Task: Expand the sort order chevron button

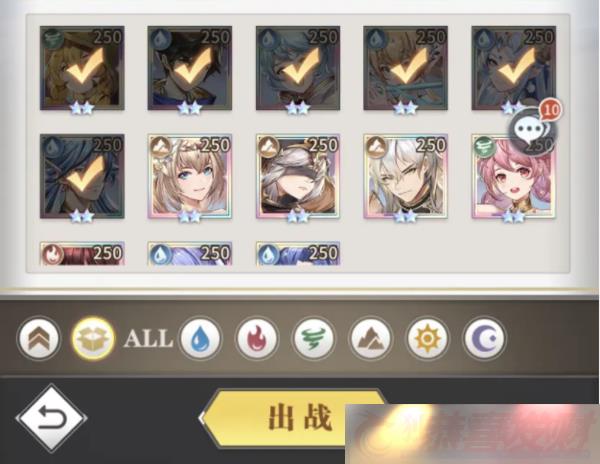Action: click(x=39, y=339)
